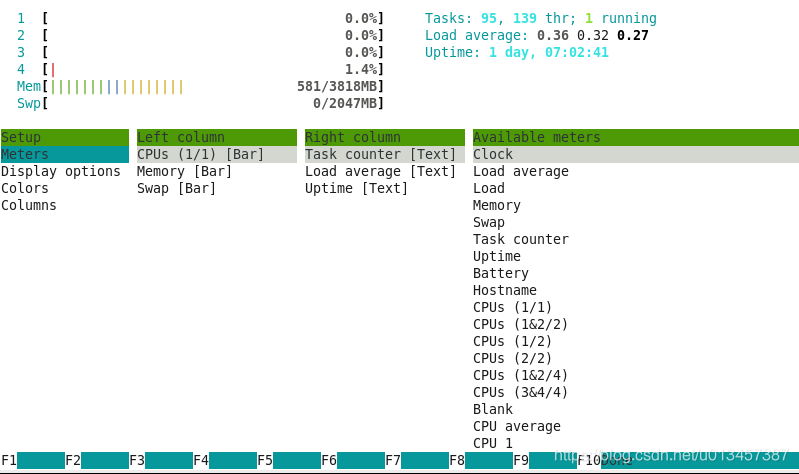Screen dimensions: 799x474
Task: Open Display options in Setup
Action: (x=61, y=171)
